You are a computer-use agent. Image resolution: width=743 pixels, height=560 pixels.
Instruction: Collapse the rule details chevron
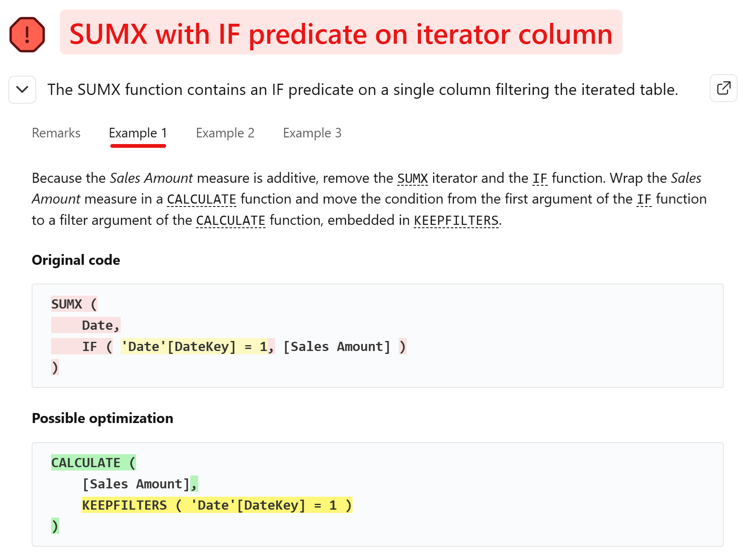[x=22, y=89]
